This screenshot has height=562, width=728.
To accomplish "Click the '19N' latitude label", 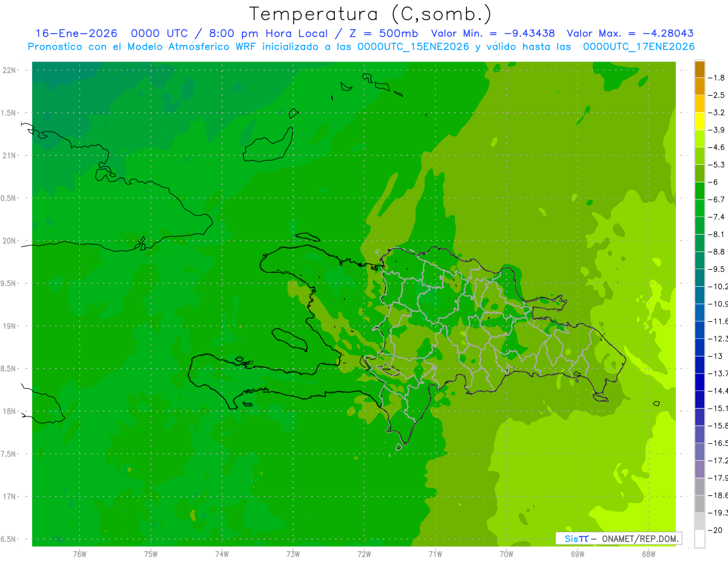I will coord(9,326).
